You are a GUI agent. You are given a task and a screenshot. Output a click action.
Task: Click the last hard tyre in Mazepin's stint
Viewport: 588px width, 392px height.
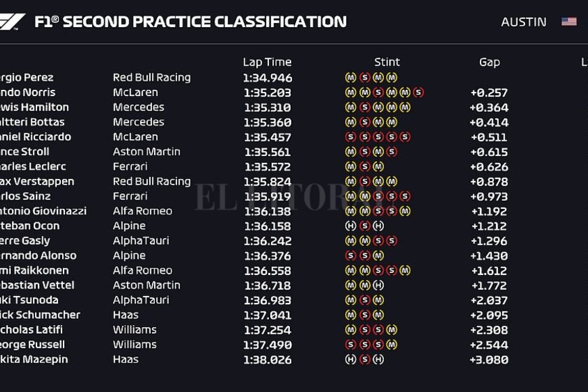378,360
